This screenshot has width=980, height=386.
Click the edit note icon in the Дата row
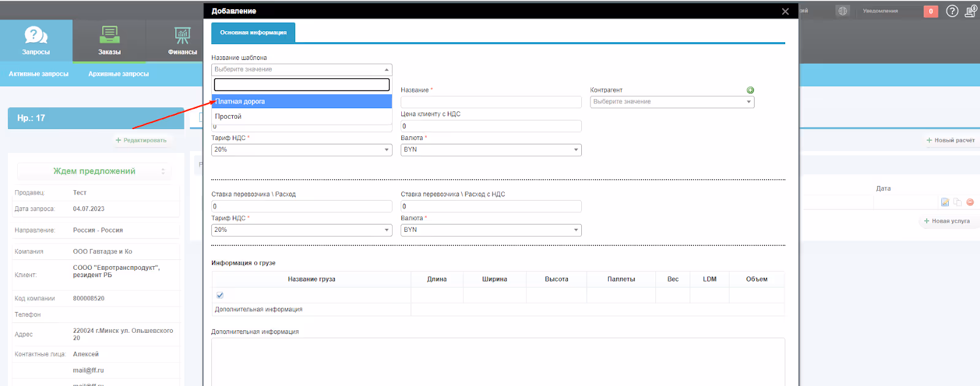(x=945, y=202)
